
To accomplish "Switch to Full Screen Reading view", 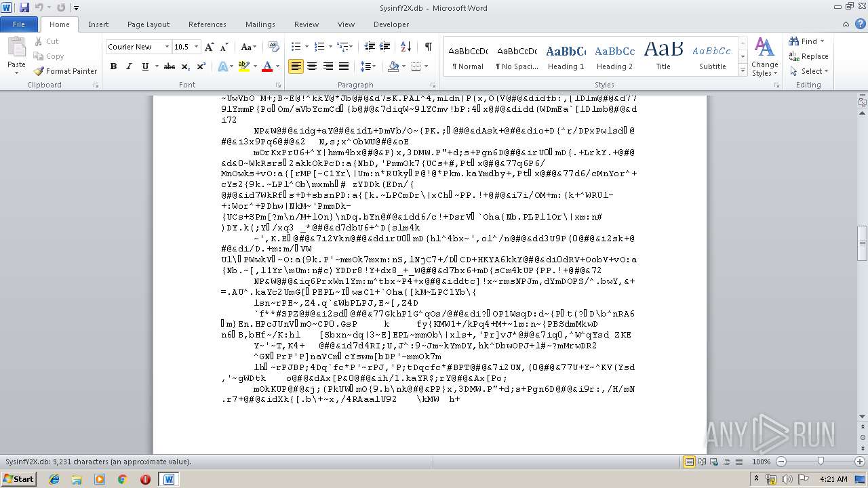I will coord(703,462).
